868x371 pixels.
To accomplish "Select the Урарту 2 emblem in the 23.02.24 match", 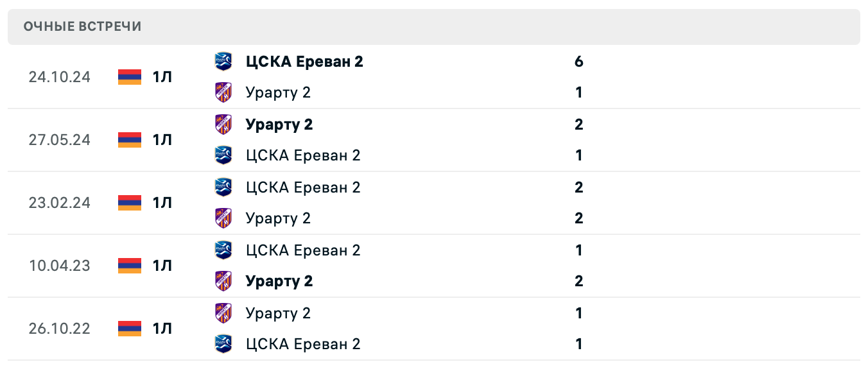I will [x=223, y=218].
